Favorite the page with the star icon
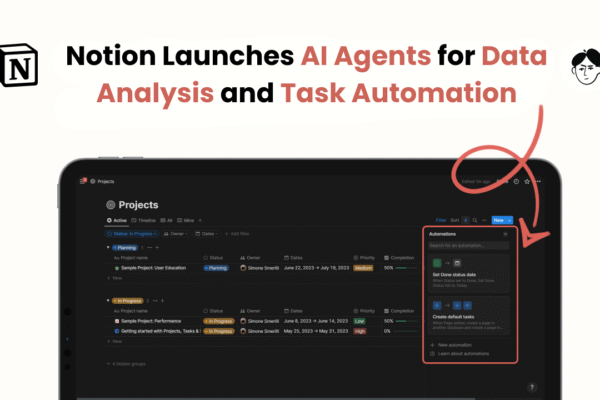 [527, 181]
